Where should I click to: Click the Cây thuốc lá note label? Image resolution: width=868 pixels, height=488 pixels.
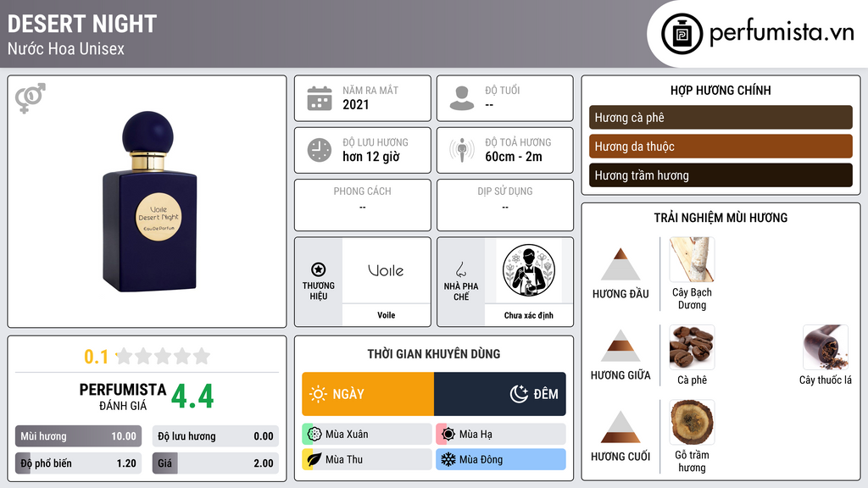click(826, 380)
